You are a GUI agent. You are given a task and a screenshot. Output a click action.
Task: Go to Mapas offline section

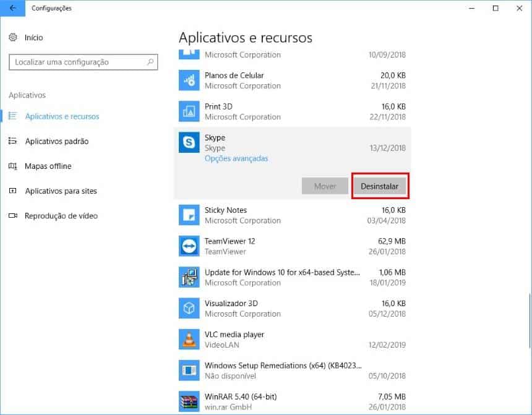[48, 166]
